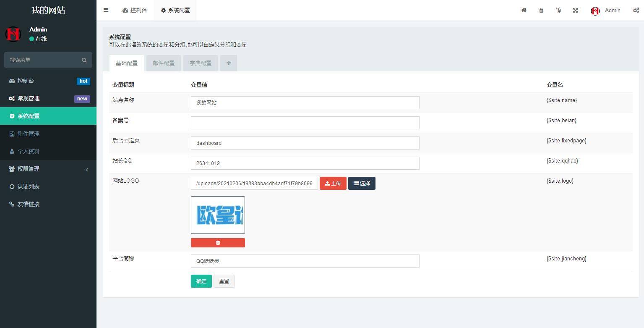Switch to the 邮件配置 tab
644x328 pixels.
pyautogui.click(x=163, y=63)
